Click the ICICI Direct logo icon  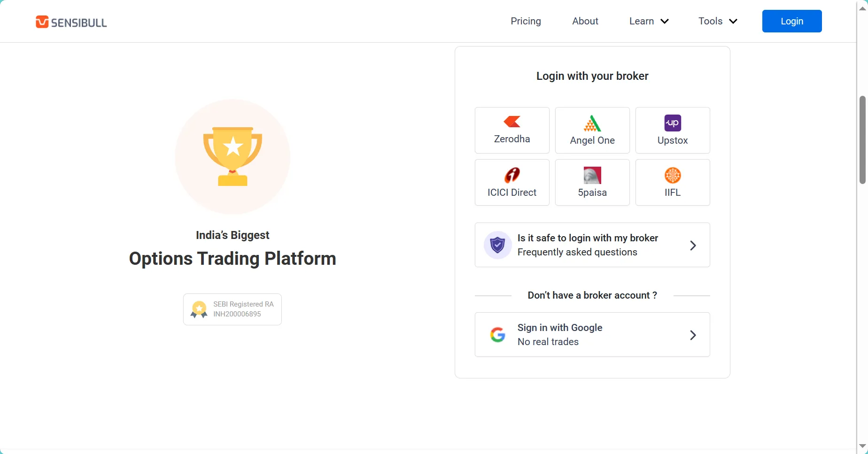click(512, 175)
